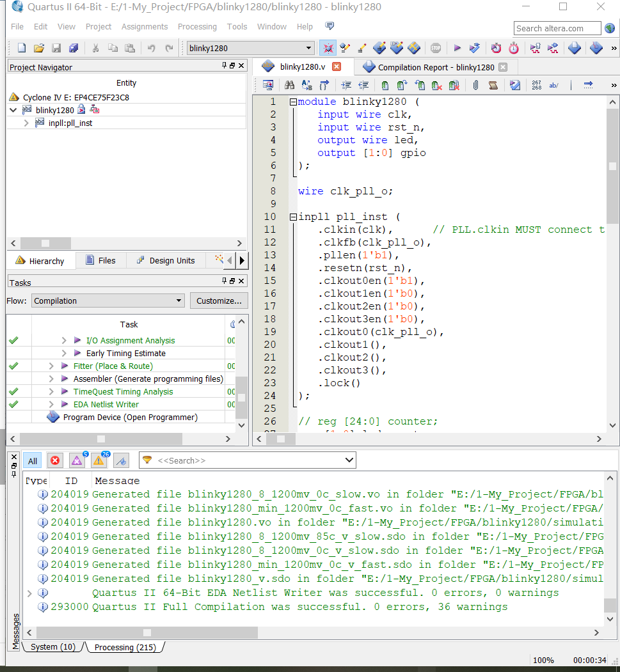Image resolution: width=620 pixels, height=672 pixels.
Task: Click the Open Folder toolbar icon
Action: click(39, 48)
